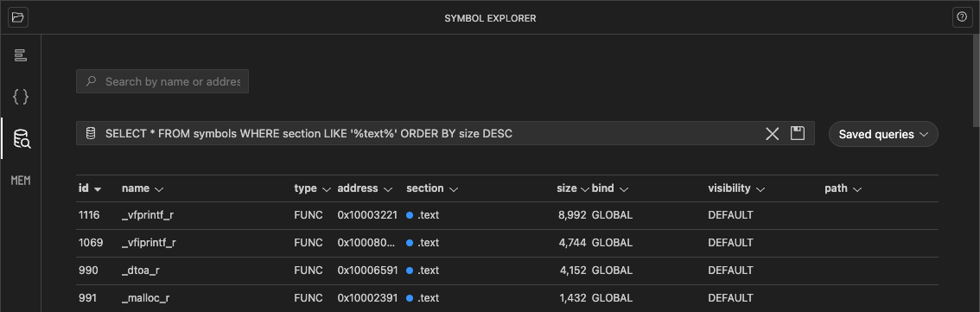Sort by the id column header
The image size is (980, 312).
(89, 188)
